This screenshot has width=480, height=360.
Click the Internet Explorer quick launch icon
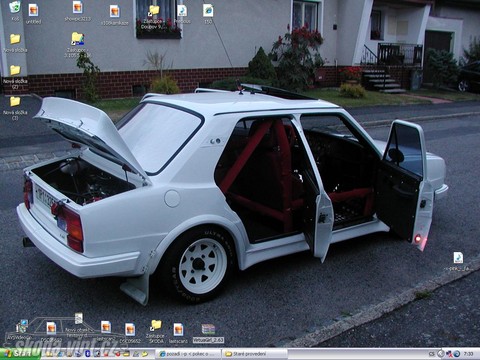point(60,354)
